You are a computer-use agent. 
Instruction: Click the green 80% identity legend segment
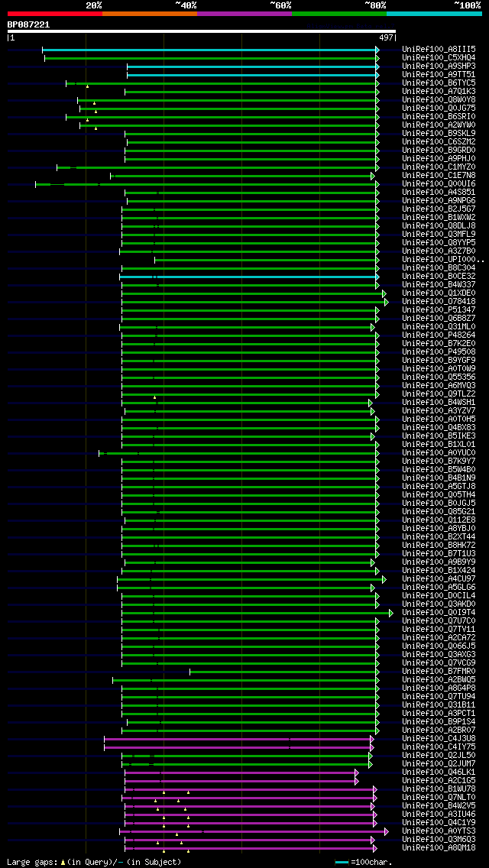pyautogui.click(x=339, y=13)
